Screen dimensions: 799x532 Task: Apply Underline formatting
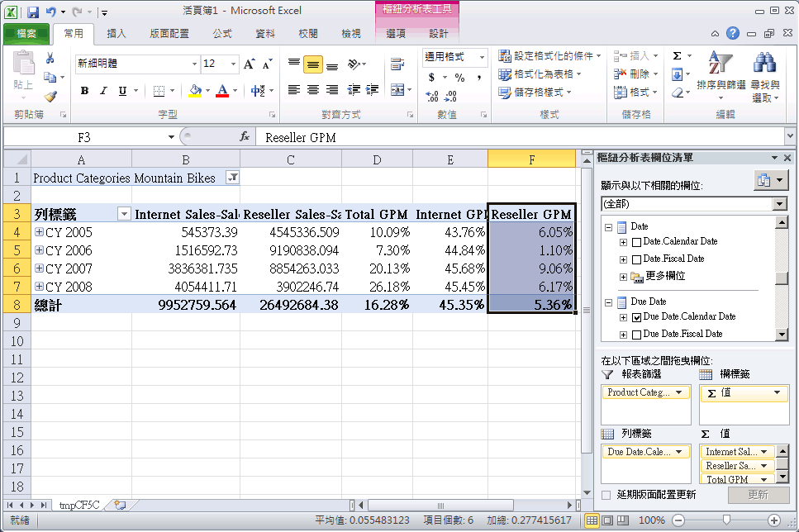click(x=122, y=91)
